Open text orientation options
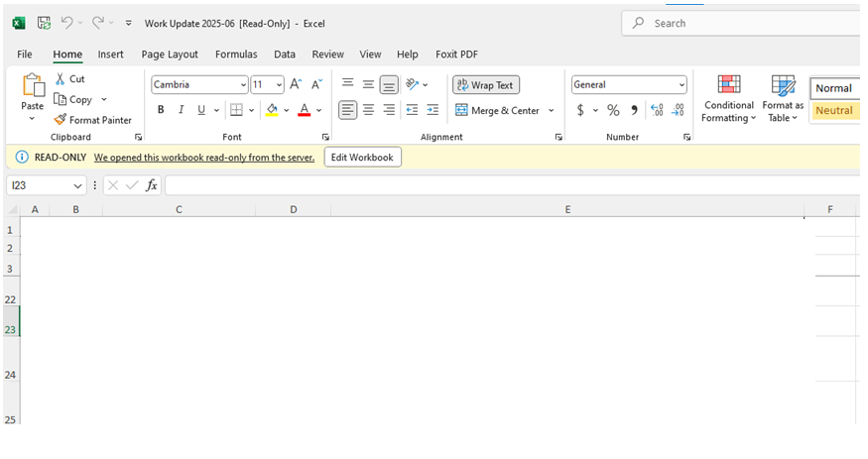Screen dimensions: 868x459 click(417, 84)
